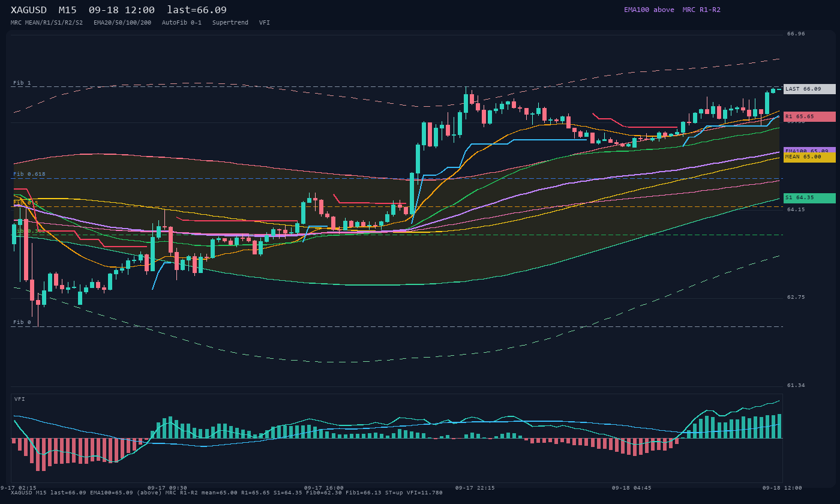Click the Fib 0 level label
The image size is (840, 504).
click(x=22, y=322)
